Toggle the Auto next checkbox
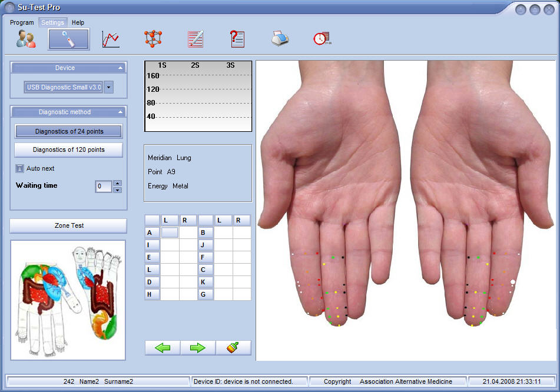This screenshot has height=392, width=560. 19,168
